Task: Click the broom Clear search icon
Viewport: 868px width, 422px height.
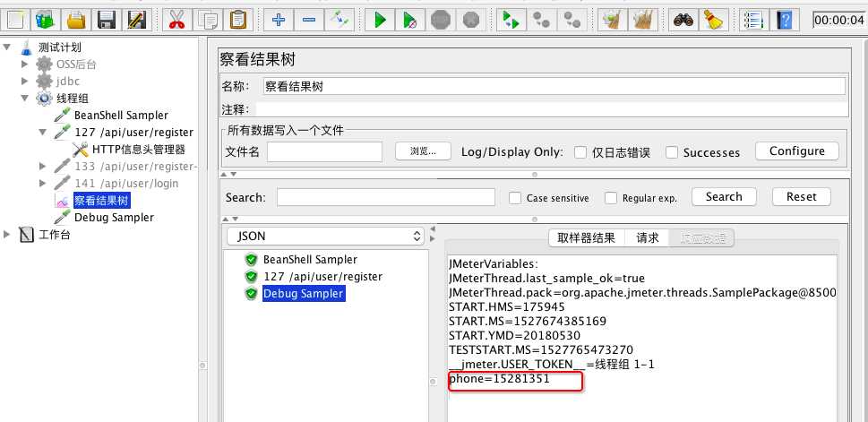Action: (714, 19)
